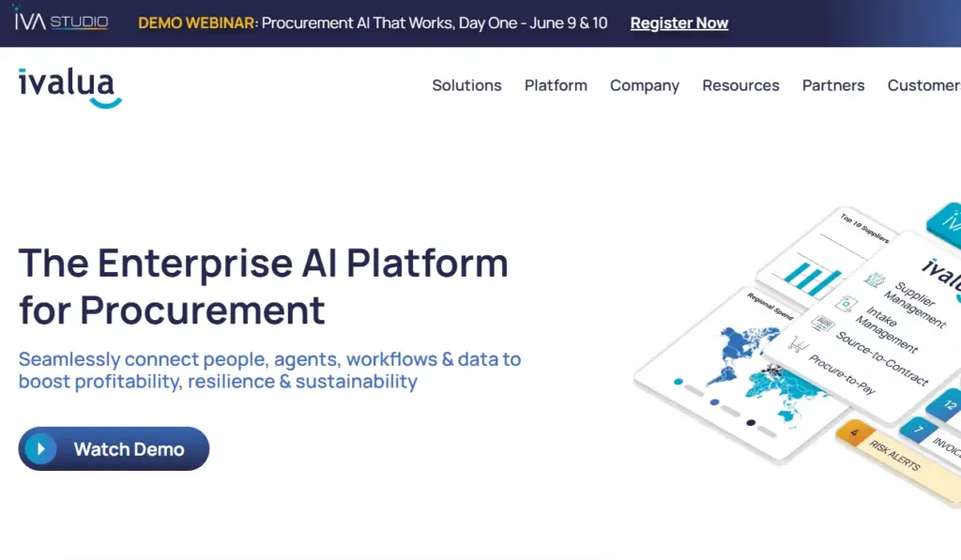
Task: Open the Platform menu
Action: [556, 85]
